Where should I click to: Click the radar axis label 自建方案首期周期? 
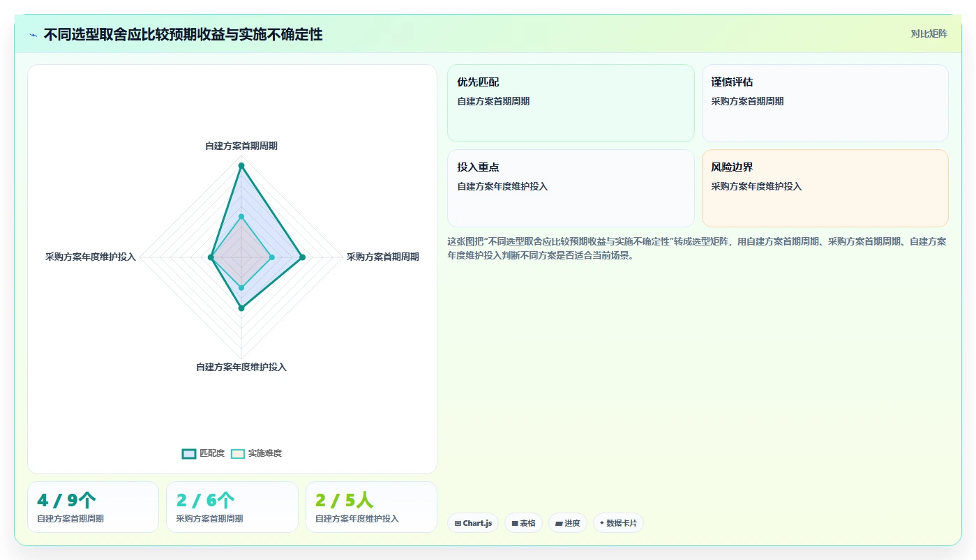[241, 146]
